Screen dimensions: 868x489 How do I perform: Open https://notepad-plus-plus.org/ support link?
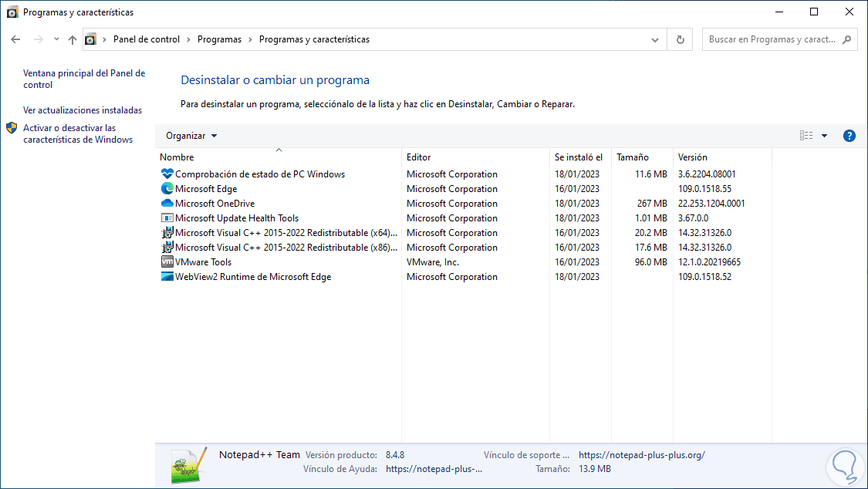642,455
